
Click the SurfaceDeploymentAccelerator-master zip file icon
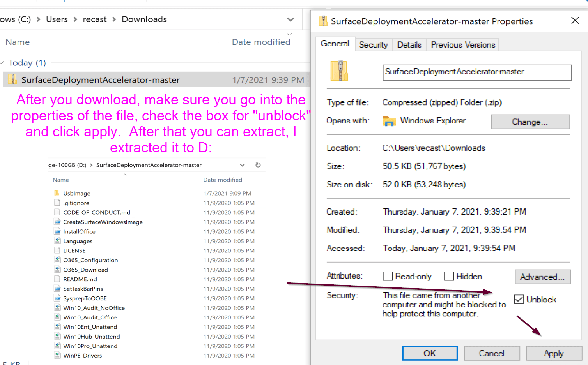12,79
